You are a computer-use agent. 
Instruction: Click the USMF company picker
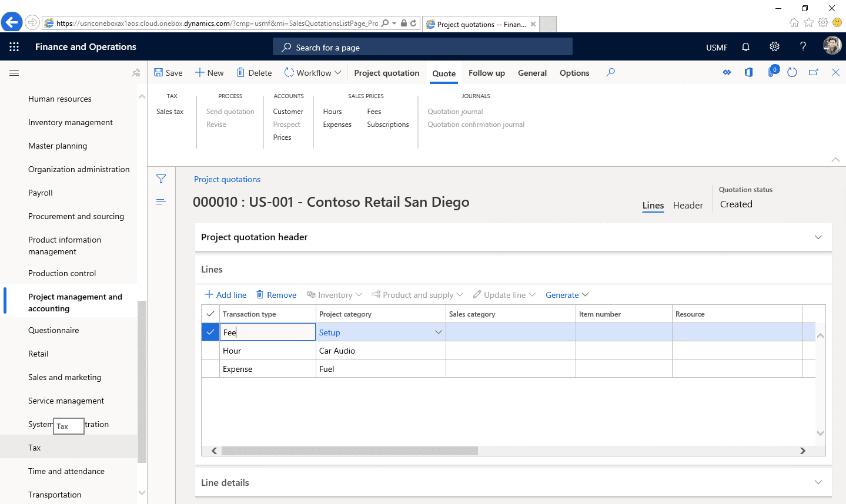pos(717,48)
